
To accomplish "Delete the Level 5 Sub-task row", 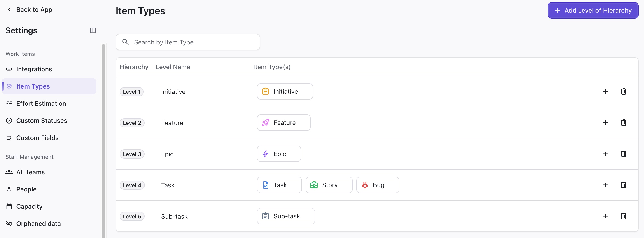I will [623, 216].
